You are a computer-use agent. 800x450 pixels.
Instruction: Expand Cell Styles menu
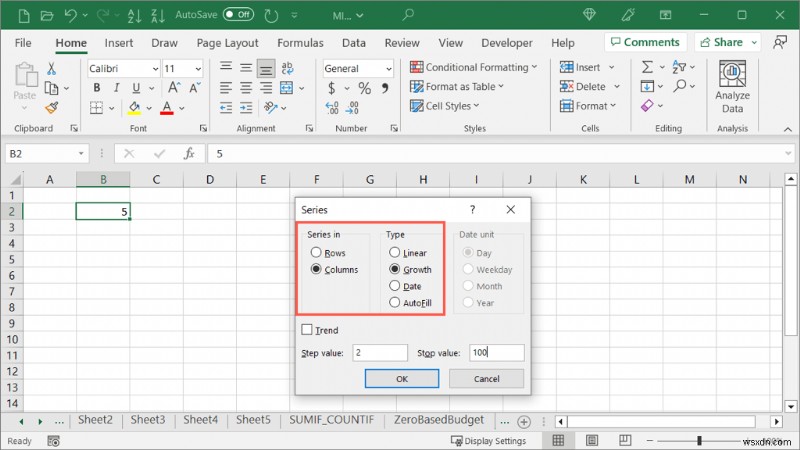[477, 106]
